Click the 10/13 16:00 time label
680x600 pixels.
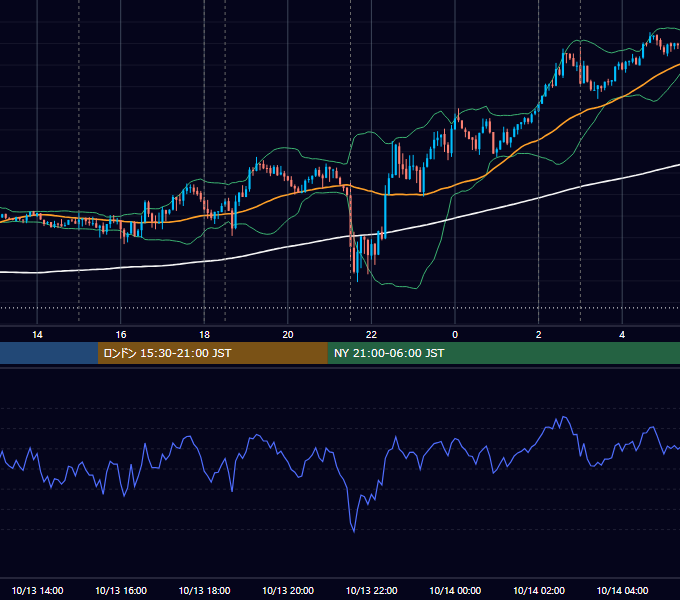pos(121,590)
